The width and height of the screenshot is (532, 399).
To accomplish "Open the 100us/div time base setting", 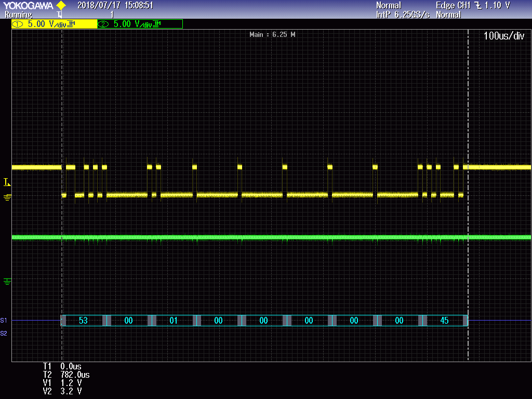I will (x=503, y=36).
